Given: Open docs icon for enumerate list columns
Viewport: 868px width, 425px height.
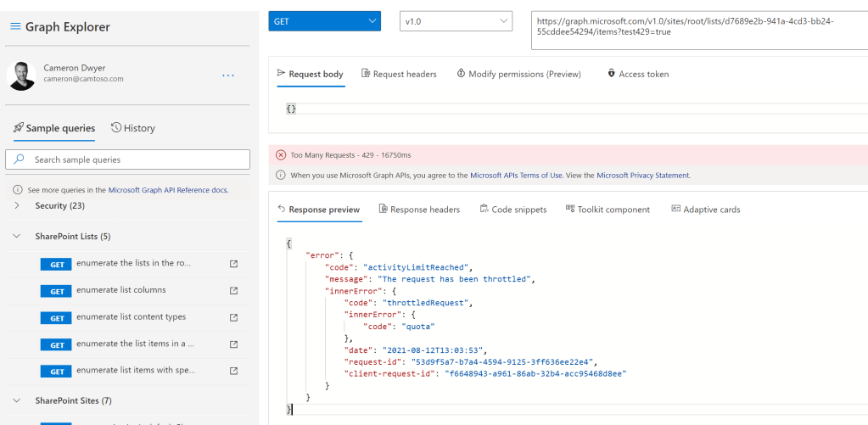Looking at the screenshot, I should [x=234, y=291].
